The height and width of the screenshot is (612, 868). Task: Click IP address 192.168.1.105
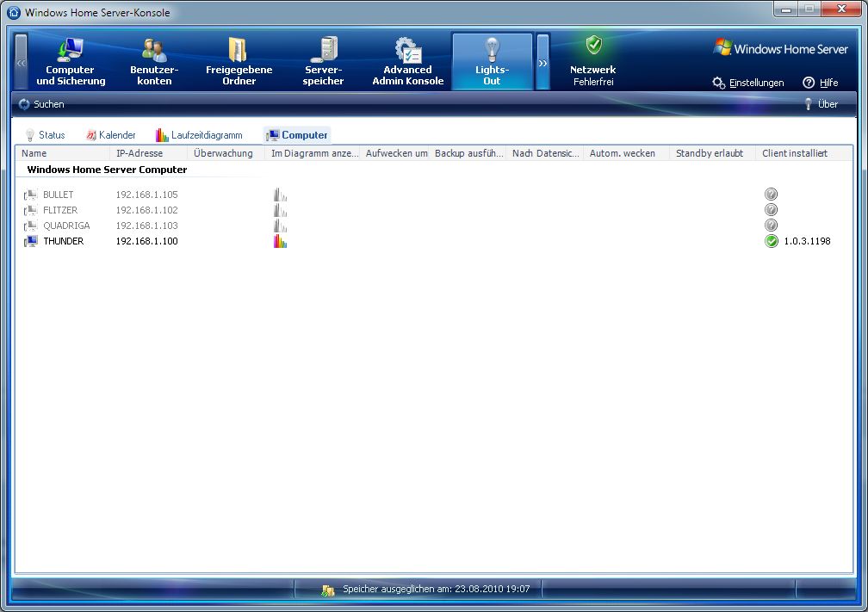pyautogui.click(x=146, y=195)
